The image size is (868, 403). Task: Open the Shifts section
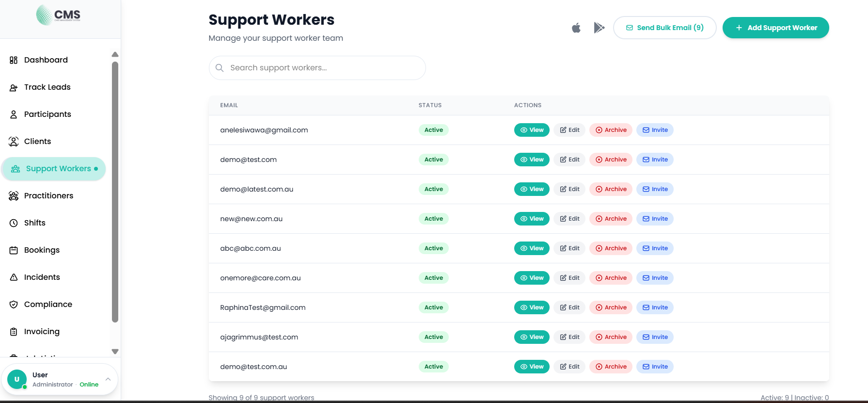pyautogui.click(x=35, y=223)
